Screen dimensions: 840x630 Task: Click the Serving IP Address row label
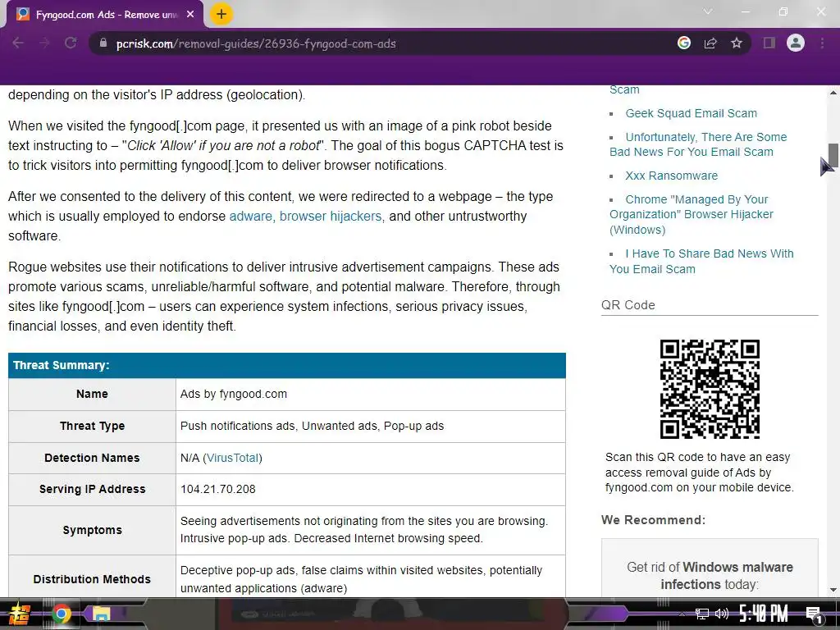[92, 489]
